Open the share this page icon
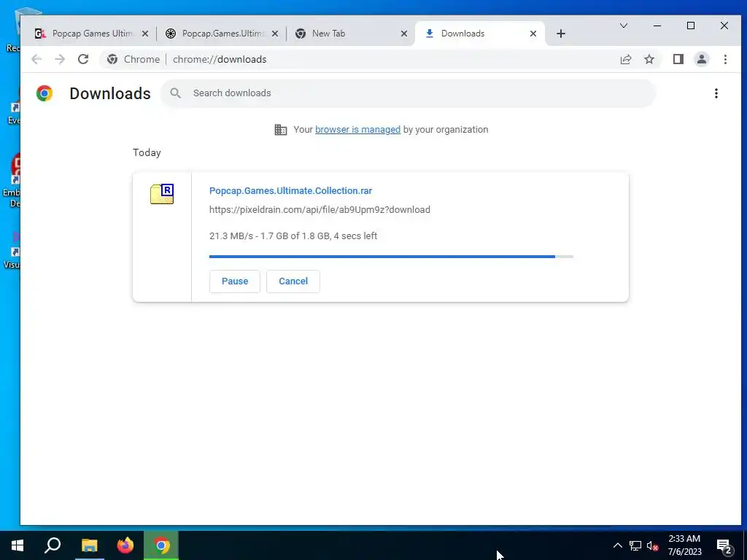 (x=625, y=59)
